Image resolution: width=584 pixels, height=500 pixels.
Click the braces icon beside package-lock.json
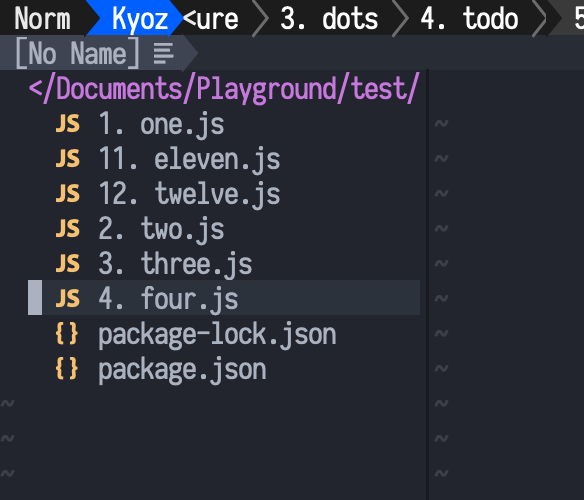click(67, 333)
